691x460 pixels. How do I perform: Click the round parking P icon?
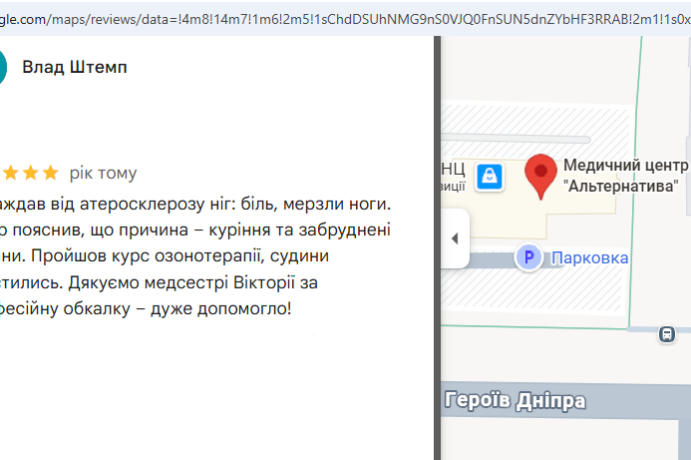click(529, 257)
